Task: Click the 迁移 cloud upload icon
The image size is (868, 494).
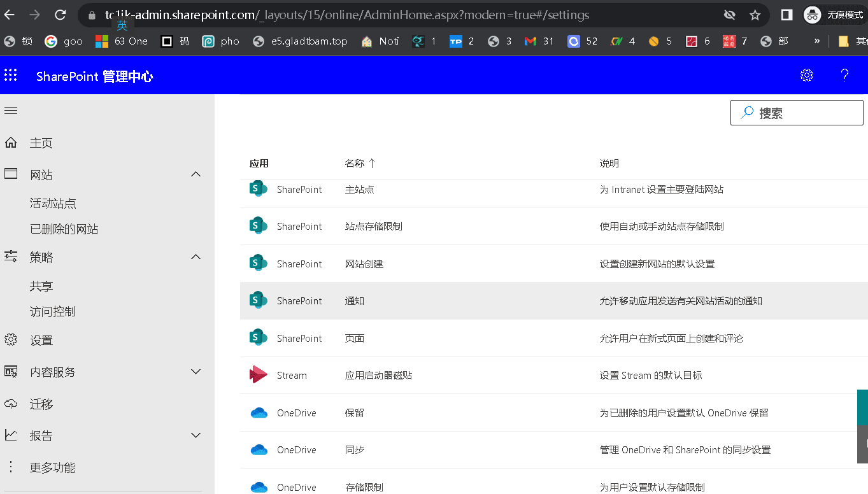Action: click(11, 404)
